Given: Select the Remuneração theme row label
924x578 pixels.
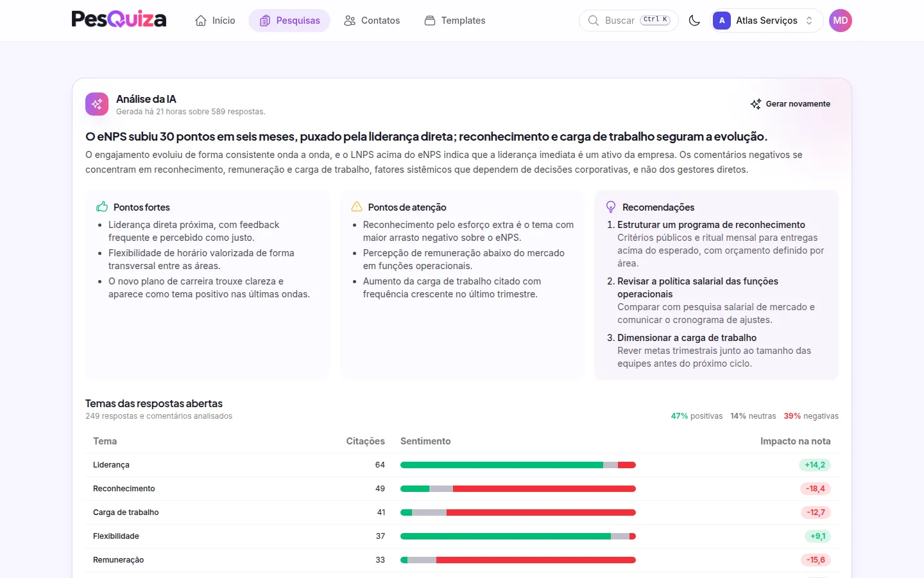Looking at the screenshot, I should pos(119,560).
